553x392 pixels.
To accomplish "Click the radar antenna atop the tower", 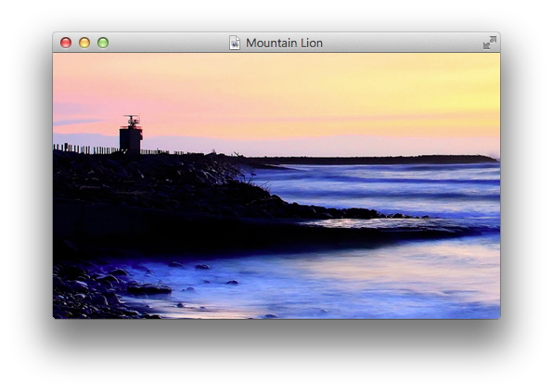I will point(132,120).
